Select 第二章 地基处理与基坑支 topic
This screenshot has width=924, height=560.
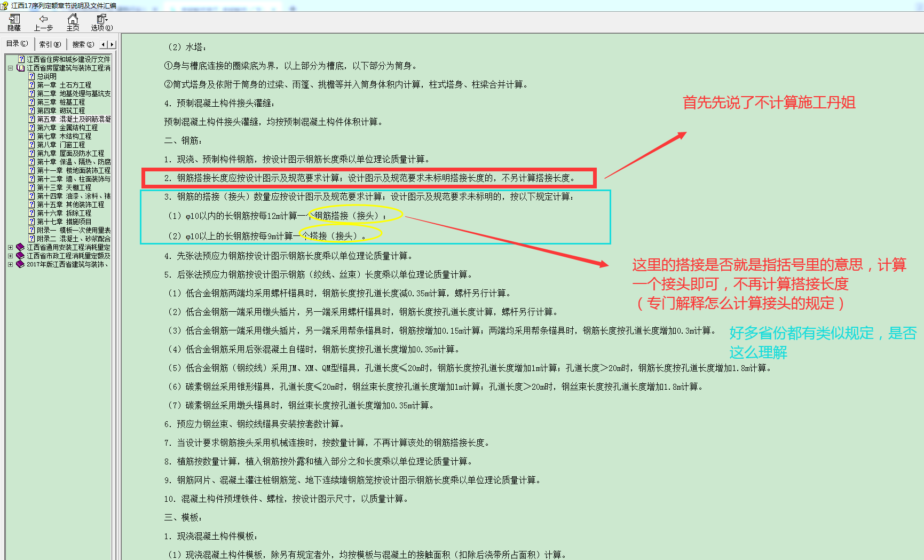74,93
